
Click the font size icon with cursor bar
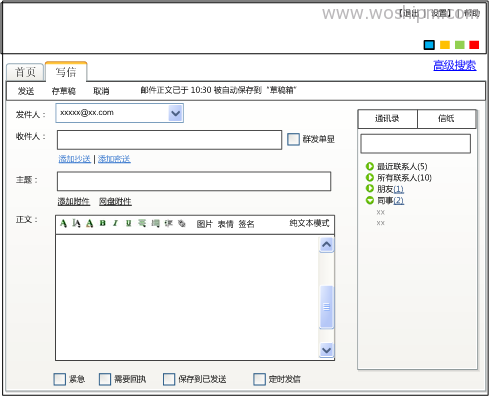[x=76, y=223]
